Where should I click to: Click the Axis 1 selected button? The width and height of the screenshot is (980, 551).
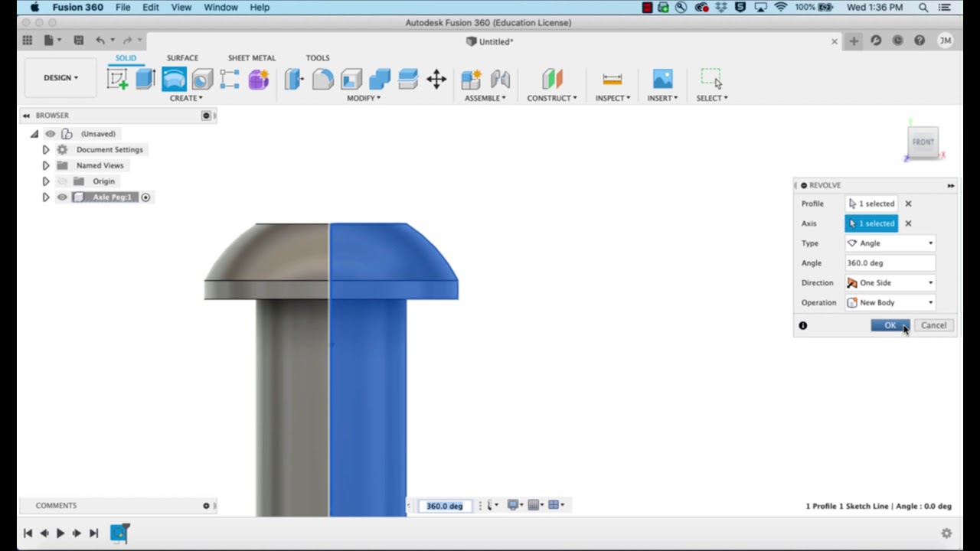tap(871, 223)
